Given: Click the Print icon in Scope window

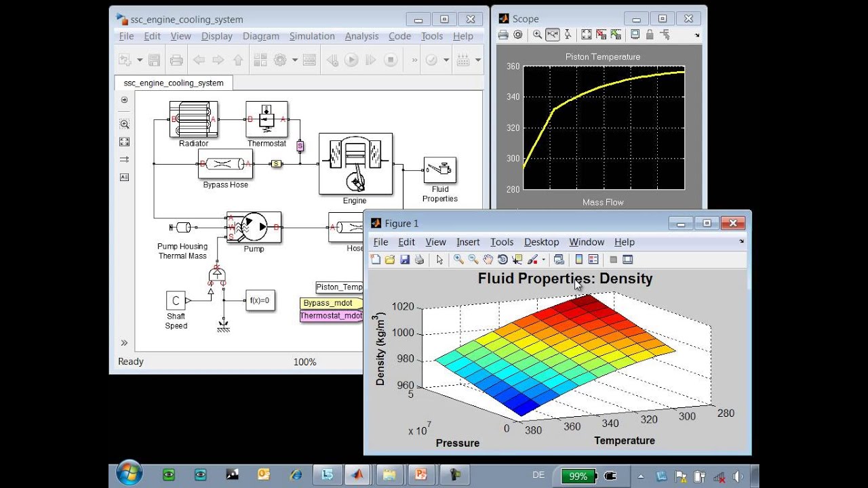Looking at the screenshot, I should tap(503, 35).
